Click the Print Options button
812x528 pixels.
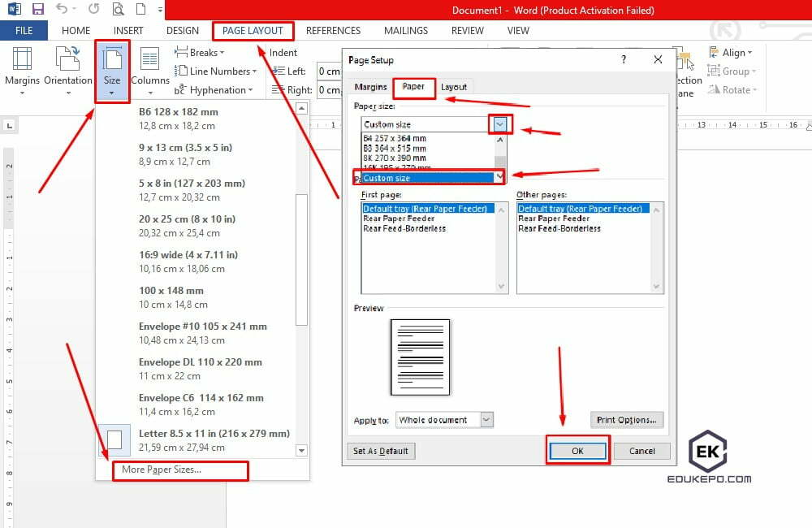click(627, 420)
